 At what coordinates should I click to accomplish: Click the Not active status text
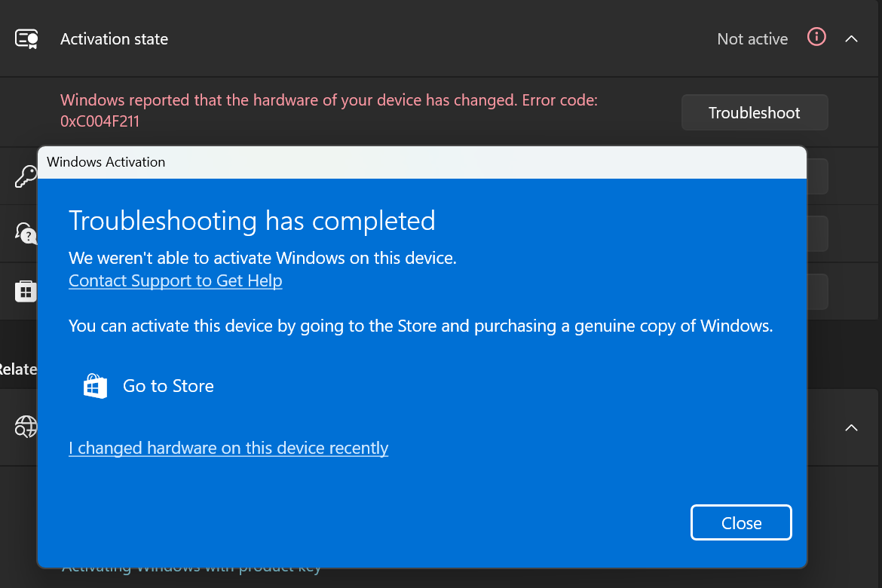[x=752, y=39]
